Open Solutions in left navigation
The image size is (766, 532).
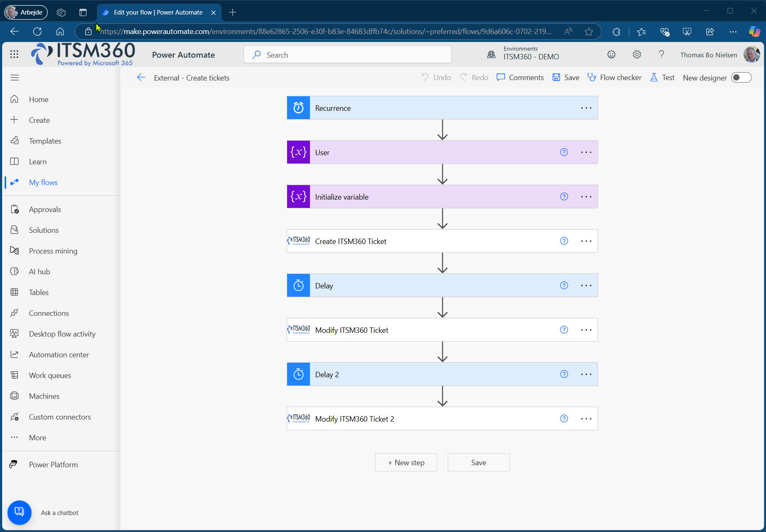point(44,230)
